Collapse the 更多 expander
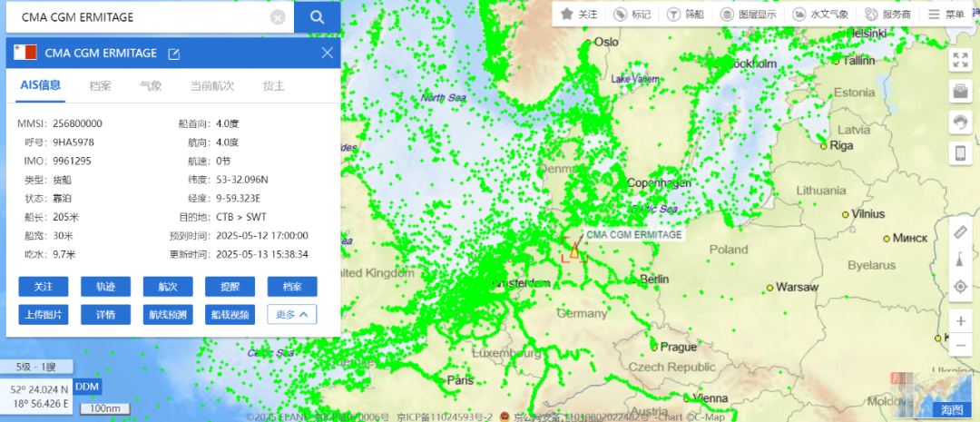 point(292,315)
